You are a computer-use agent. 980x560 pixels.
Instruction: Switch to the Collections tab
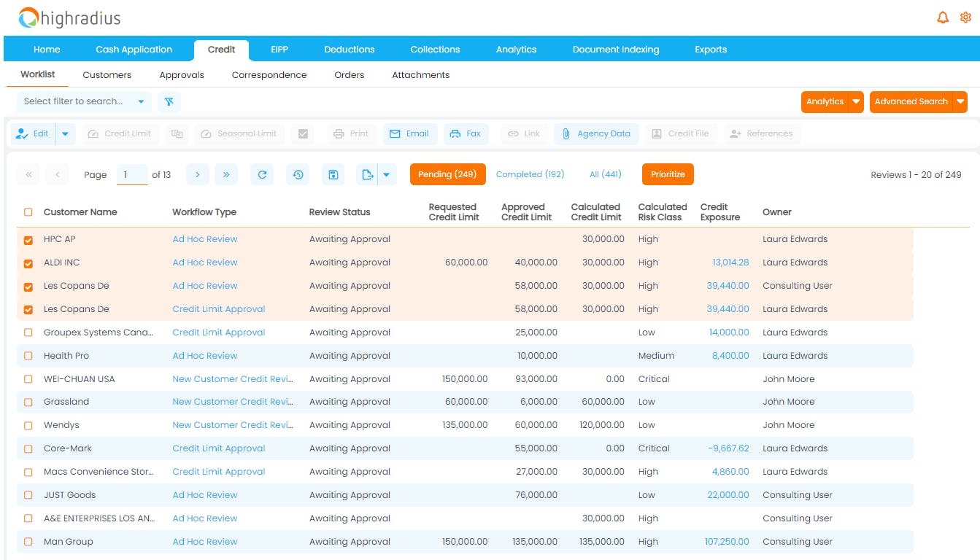click(435, 50)
